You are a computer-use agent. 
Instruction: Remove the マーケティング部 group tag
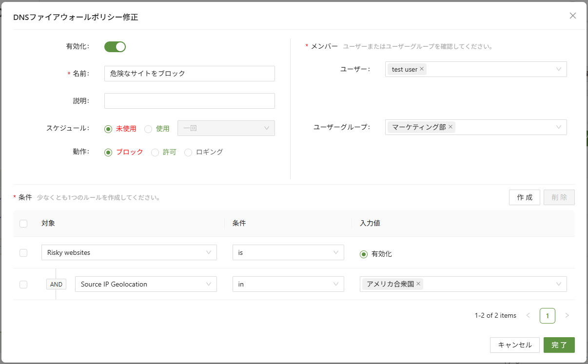(451, 127)
